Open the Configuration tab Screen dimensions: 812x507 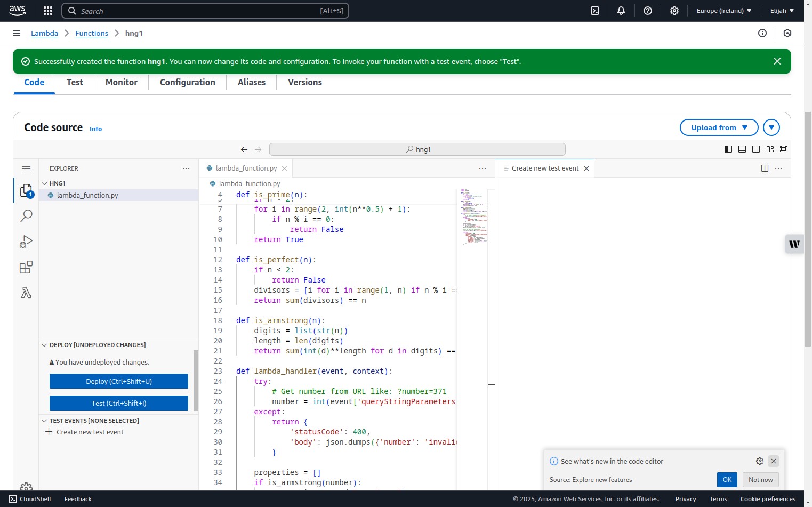pyautogui.click(x=187, y=82)
